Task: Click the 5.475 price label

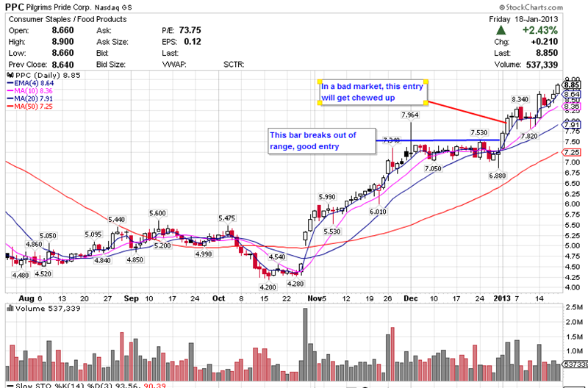Action: (x=226, y=218)
